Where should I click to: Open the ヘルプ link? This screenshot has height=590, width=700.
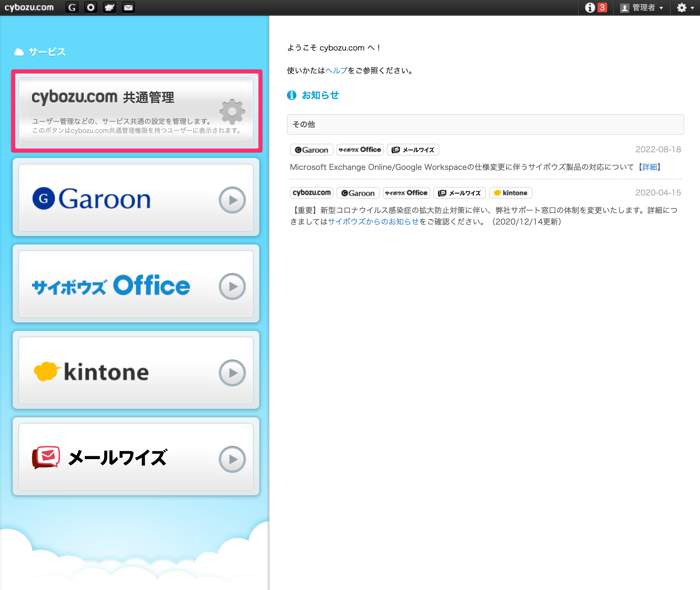point(336,71)
